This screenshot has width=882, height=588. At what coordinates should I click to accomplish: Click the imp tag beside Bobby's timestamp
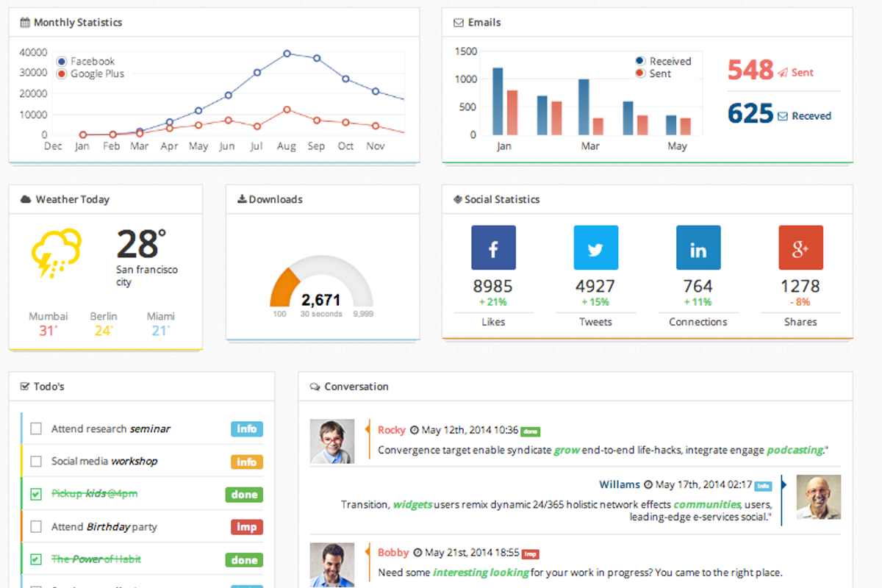[530, 554]
